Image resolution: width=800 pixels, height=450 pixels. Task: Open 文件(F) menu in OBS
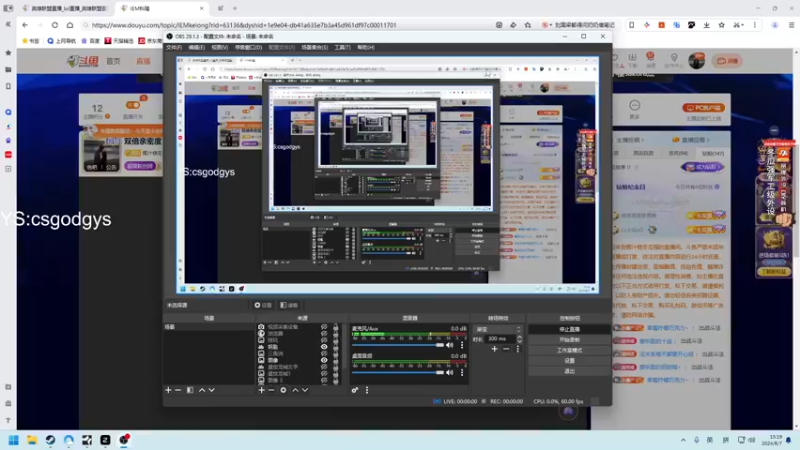pos(174,47)
